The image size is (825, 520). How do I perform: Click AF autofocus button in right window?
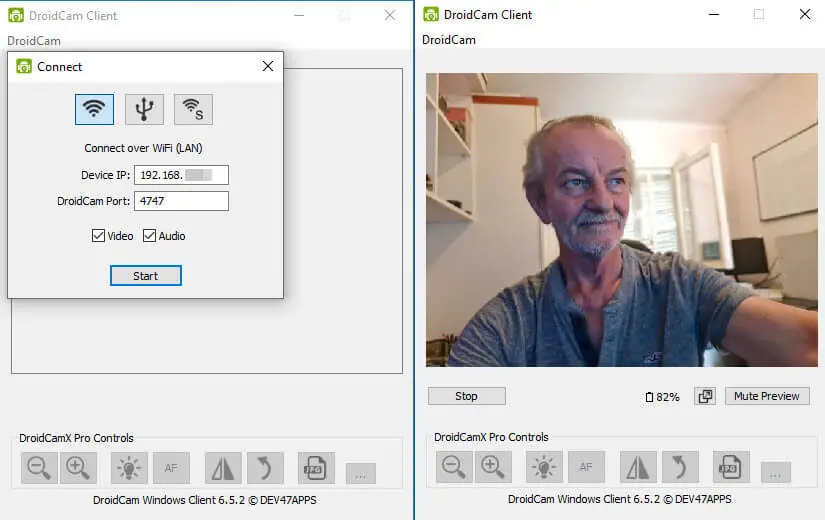pyautogui.click(x=586, y=467)
